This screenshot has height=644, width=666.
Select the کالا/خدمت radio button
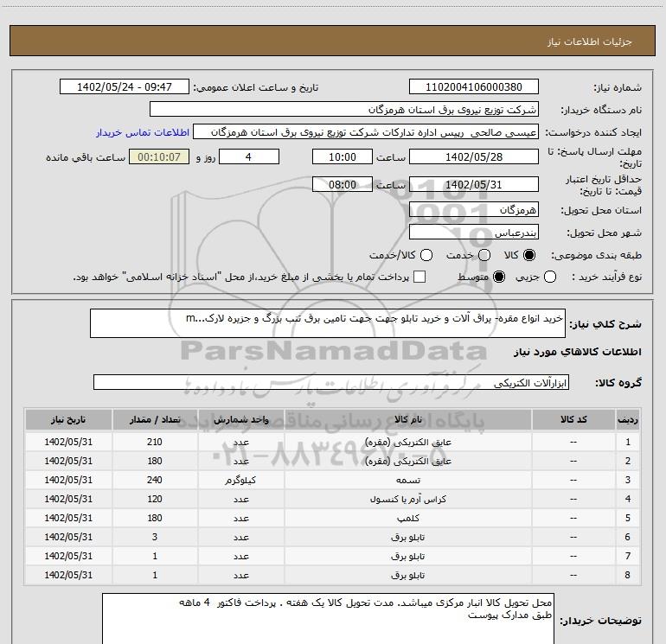point(426,255)
